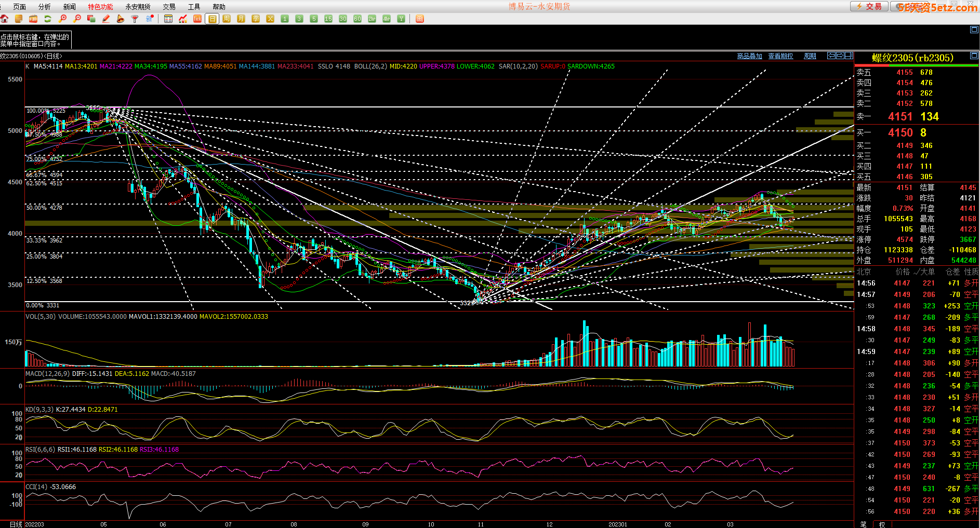Open the notes icon in toolbar
The width and height of the screenshot is (980, 528).
19,19
